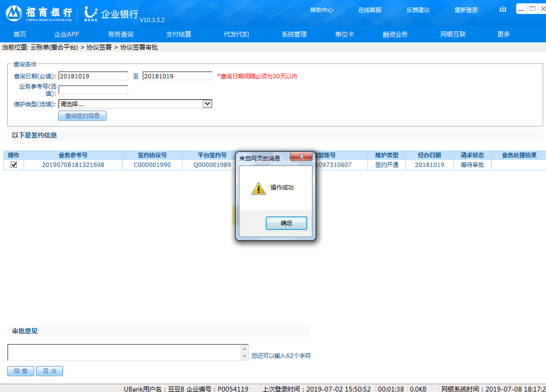Click the 否决 reject button

pos(50,371)
